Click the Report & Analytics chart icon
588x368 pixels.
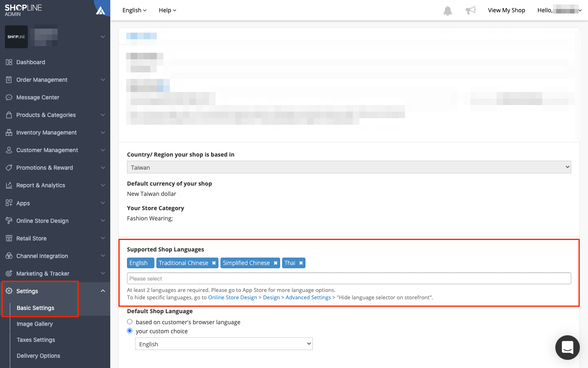[x=9, y=185]
